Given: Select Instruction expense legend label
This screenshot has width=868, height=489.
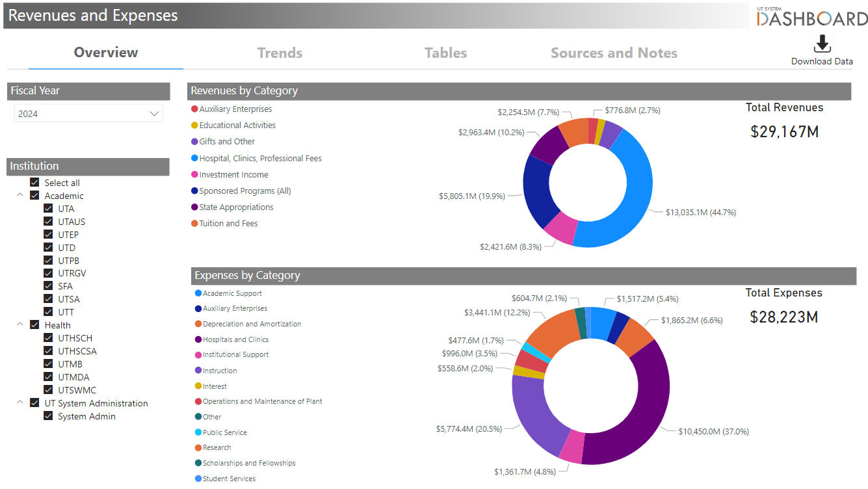Looking at the screenshot, I should [x=220, y=371].
